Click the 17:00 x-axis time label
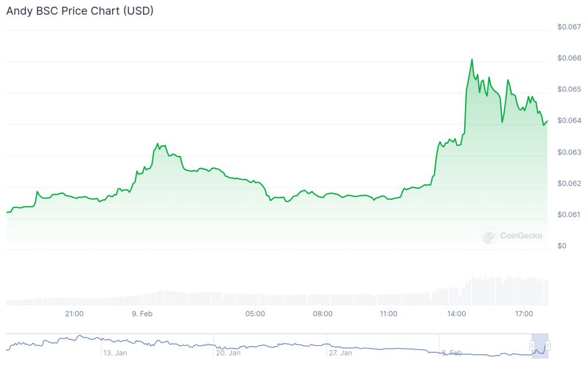Viewport: 588px width, 367px height. point(524,314)
